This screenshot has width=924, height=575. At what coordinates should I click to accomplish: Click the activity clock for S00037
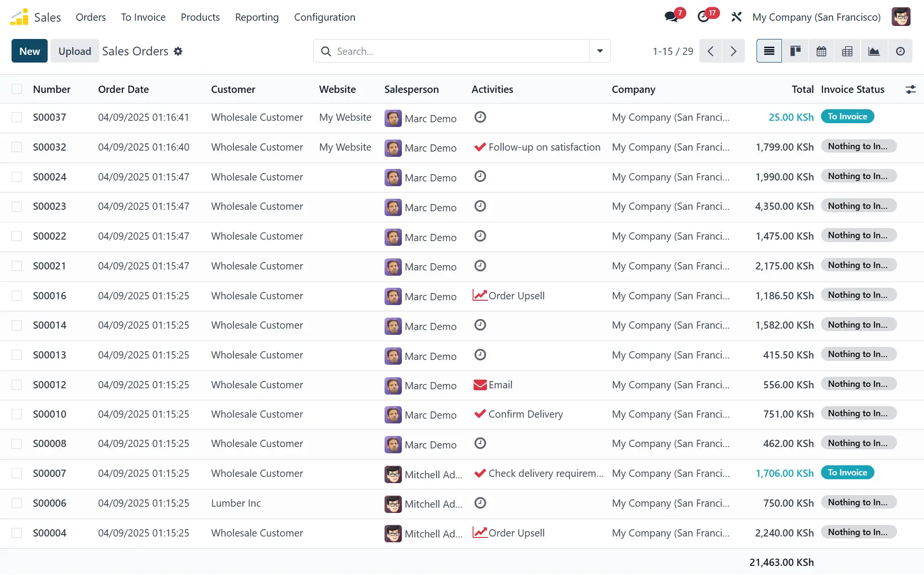point(480,117)
